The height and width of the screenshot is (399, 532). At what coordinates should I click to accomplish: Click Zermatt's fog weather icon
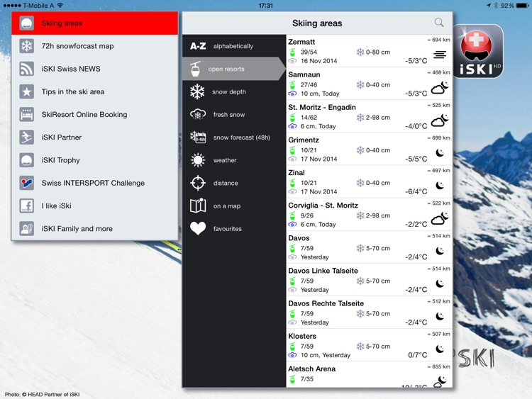coord(440,55)
